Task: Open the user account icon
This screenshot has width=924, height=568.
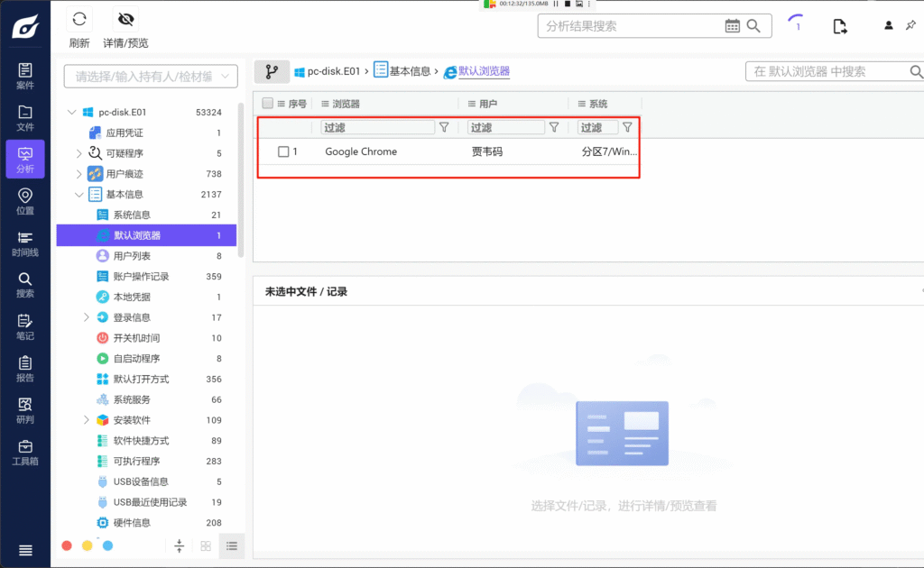Action: click(x=888, y=25)
